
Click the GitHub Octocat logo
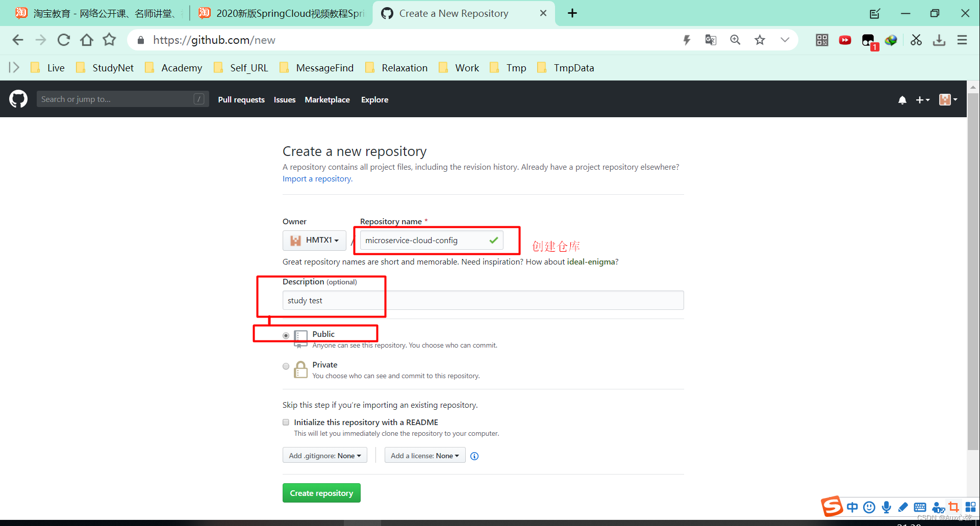[x=17, y=98]
